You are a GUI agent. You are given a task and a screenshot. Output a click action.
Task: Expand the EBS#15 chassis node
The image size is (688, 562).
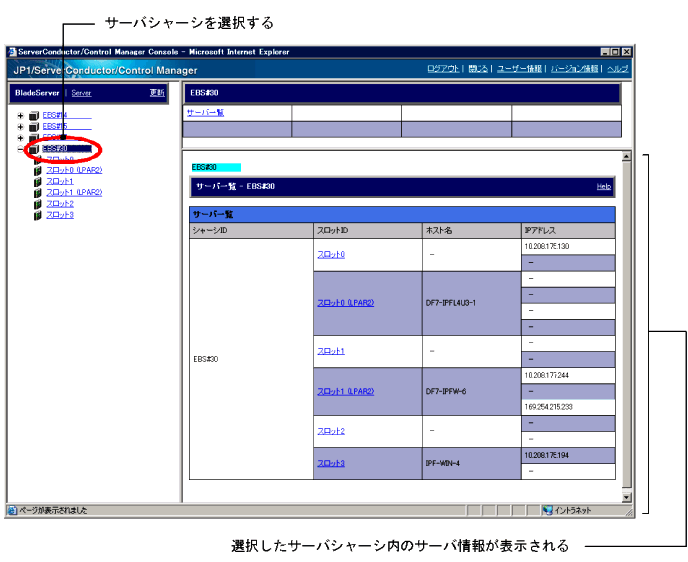pos(20,127)
